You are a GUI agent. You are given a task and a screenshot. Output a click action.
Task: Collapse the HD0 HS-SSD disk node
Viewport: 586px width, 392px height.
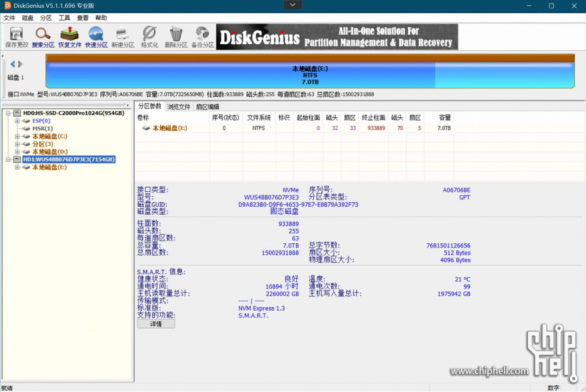(8, 113)
